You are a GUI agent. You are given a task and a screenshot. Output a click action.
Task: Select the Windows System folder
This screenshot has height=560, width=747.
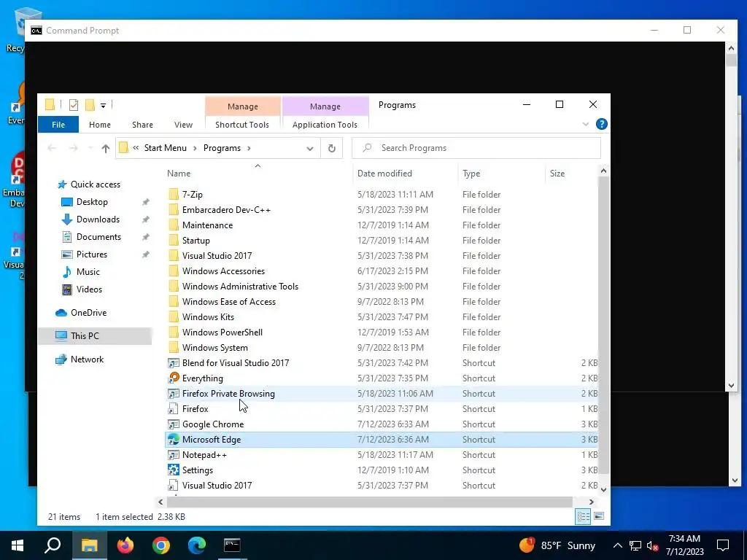[x=215, y=348]
